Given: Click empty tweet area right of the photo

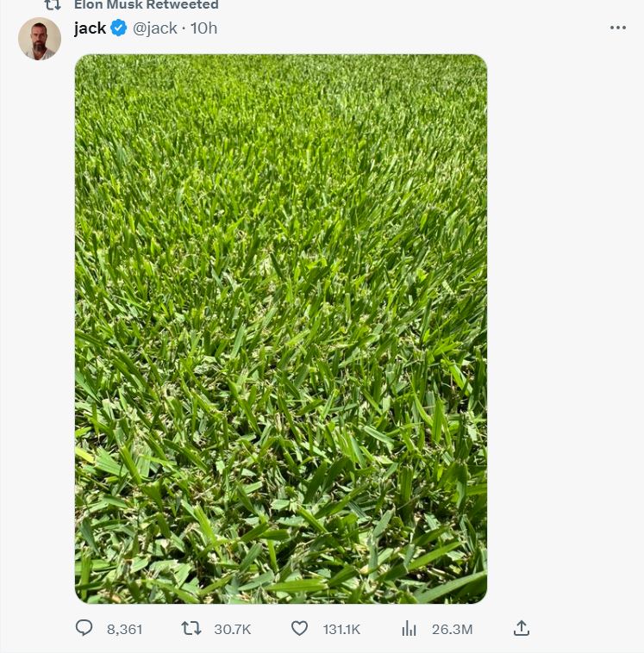Looking at the screenshot, I should tap(563, 329).
